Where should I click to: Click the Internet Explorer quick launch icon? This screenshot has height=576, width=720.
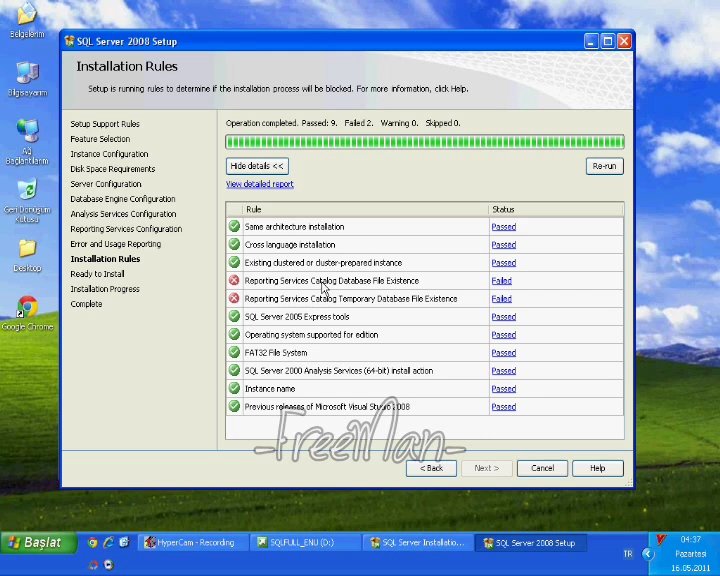[x=108, y=542]
